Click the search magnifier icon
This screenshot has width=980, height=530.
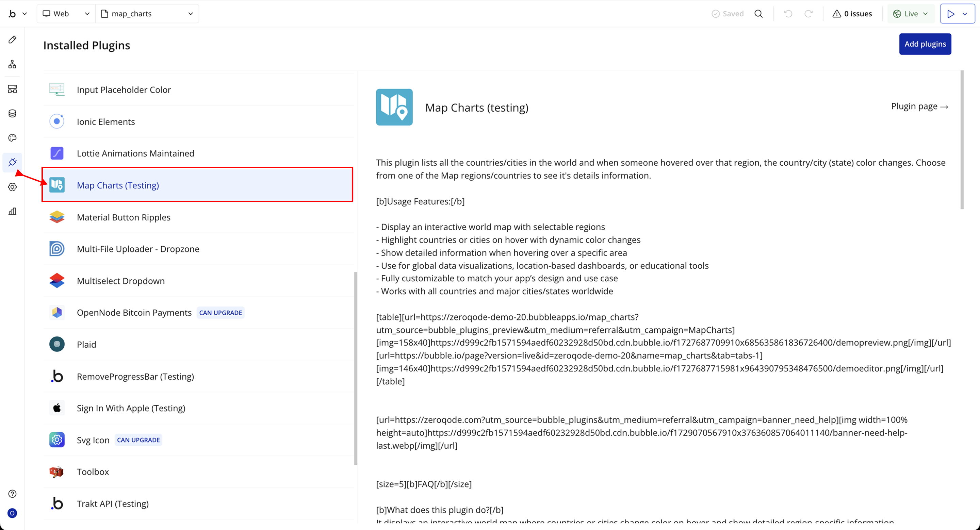click(758, 14)
